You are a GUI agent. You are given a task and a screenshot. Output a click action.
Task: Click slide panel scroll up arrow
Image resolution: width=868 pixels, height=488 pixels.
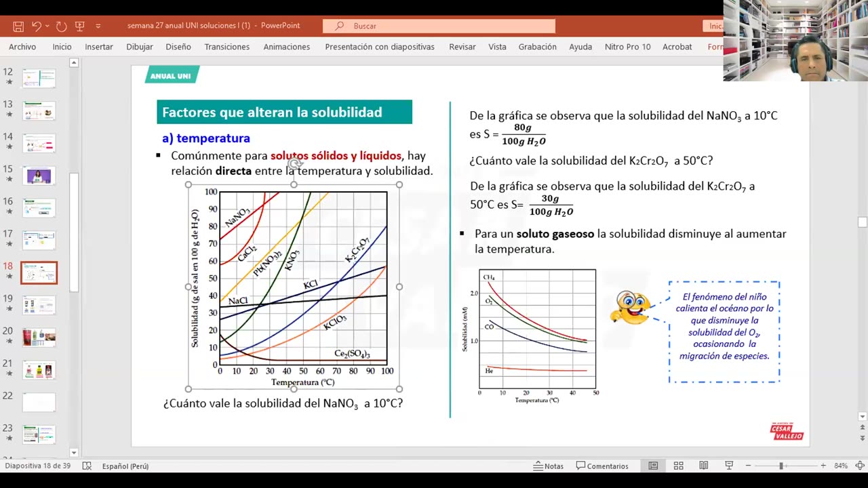(74, 63)
